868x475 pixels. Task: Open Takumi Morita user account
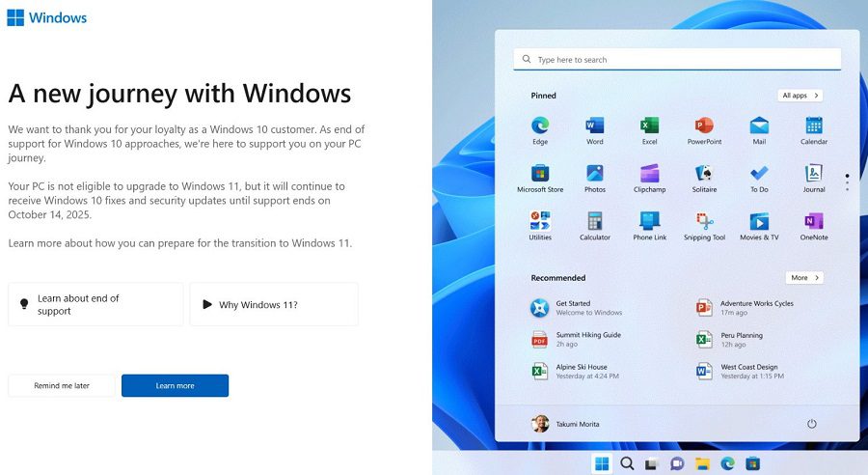(565, 424)
